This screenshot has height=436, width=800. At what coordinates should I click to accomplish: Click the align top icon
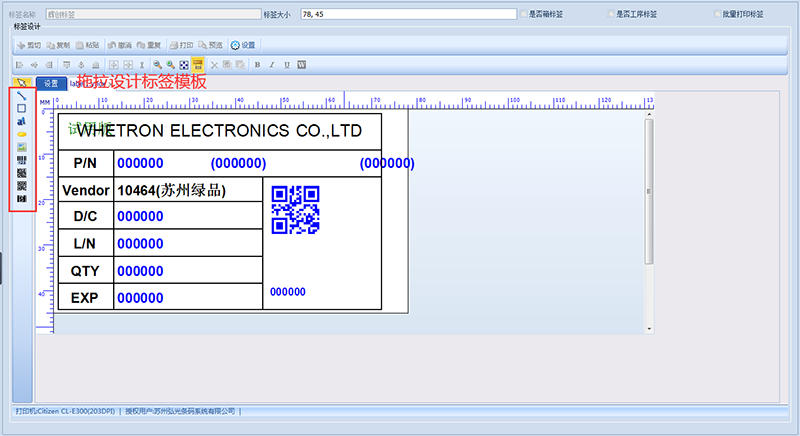tap(66, 65)
